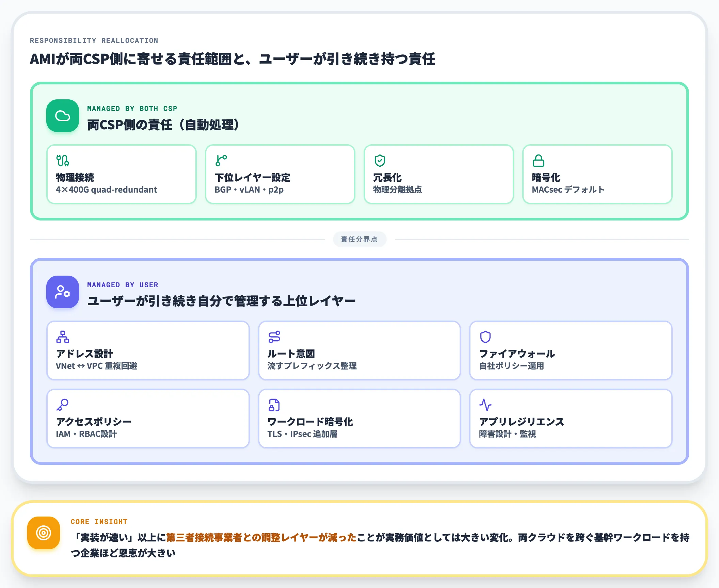Click the 自社ポリシー適用 text

pos(511,366)
